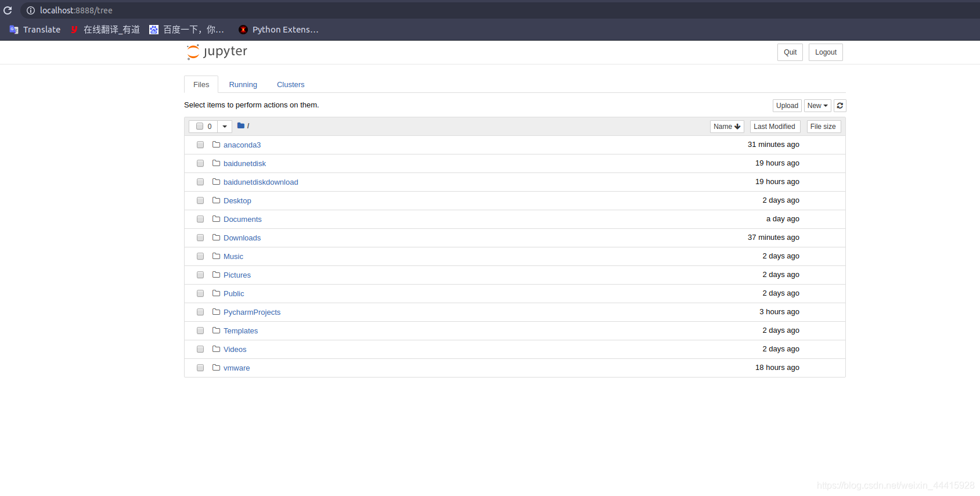This screenshot has height=496, width=980.
Task: Tick the Music checkbox
Action: [x=200, y=256]
